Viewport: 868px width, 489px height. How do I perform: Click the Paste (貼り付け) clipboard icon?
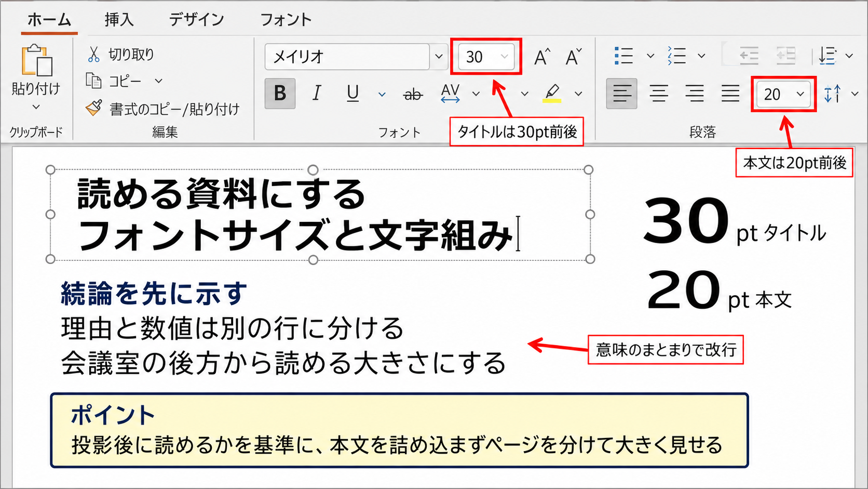36,60
